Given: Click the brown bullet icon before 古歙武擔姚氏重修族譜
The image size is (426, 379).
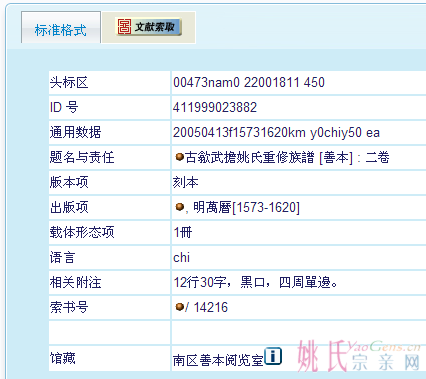Looking at the screenshot, I should click(179, 157).
